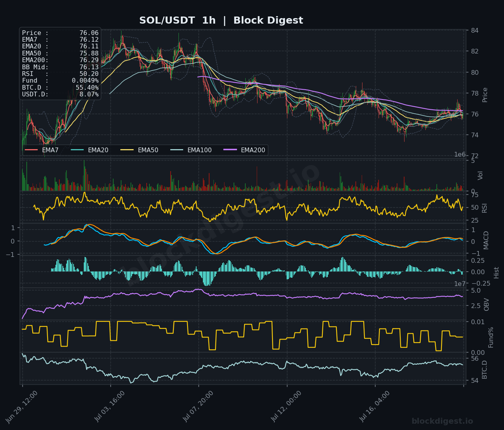The width and height of the screenshot is (504, 430).
Task: Click the 'Jul 07, 20:00' x-axis tick label
Action: point(198,407)
